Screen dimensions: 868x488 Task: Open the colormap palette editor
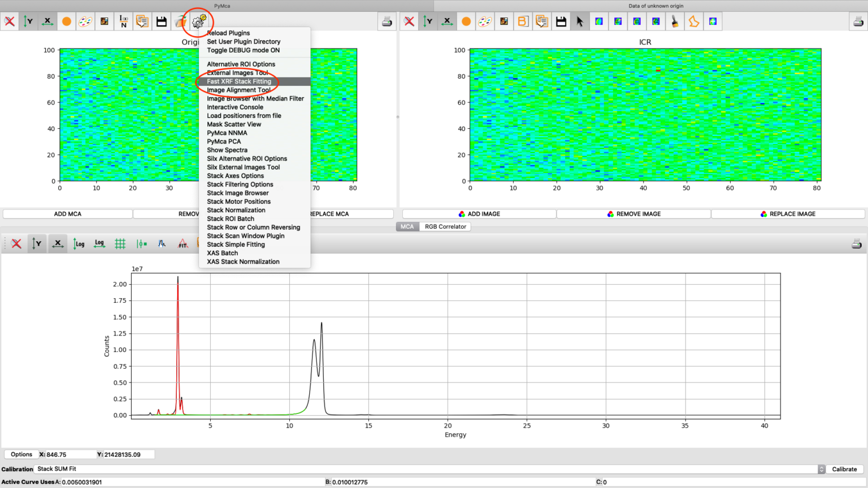coord(85,21)
